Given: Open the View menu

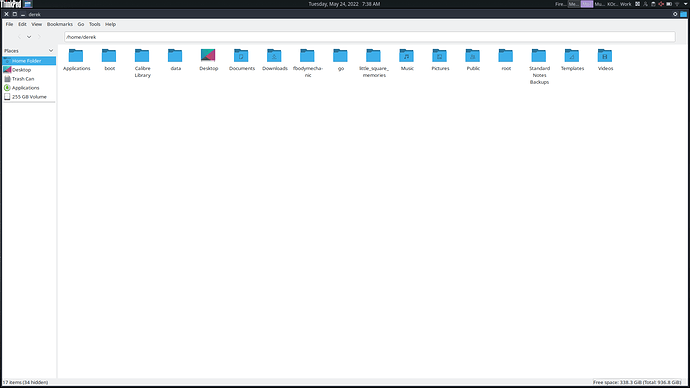Looking at the screenshot, I should 37,24.
